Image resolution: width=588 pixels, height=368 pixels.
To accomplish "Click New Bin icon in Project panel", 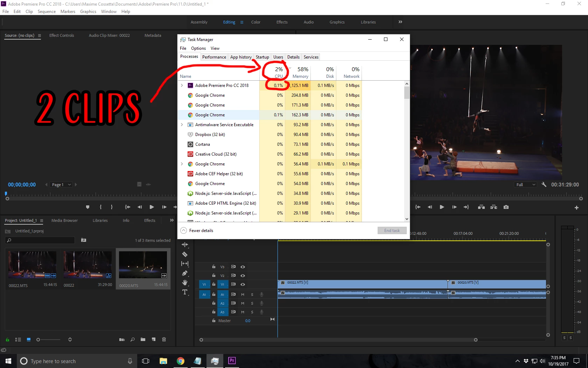I will pos(143,339).
